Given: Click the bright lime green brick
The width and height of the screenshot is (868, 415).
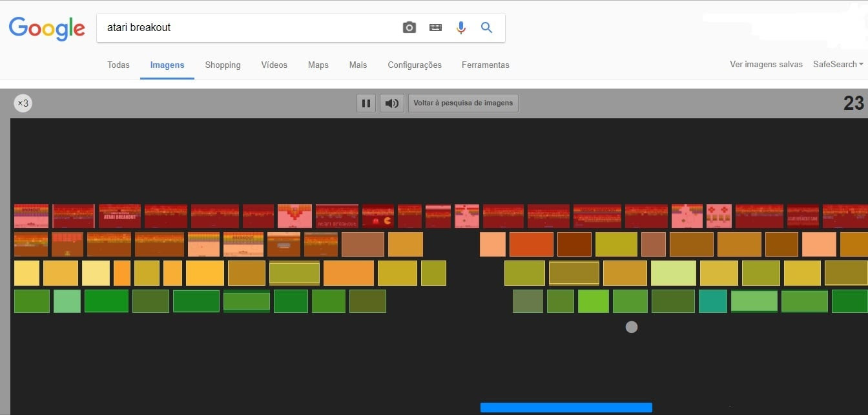Looking at the screenshot, I should [x=594, y=301].
